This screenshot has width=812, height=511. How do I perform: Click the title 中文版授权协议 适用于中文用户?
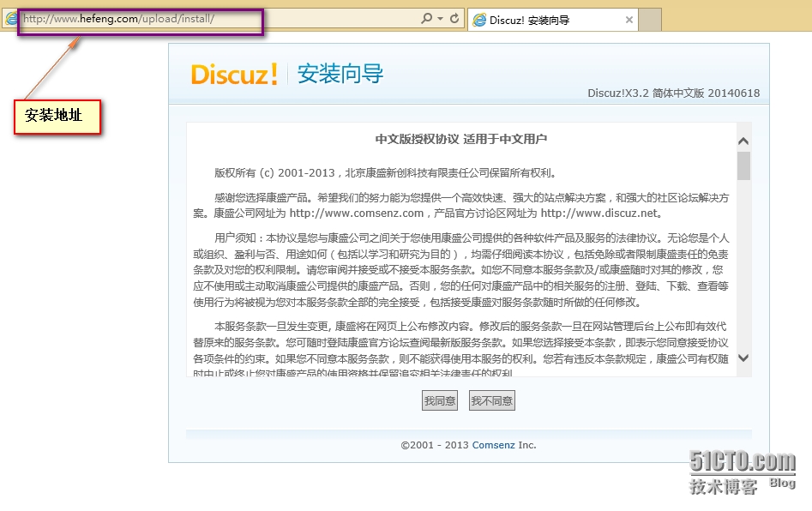click(x=461, y=139)
